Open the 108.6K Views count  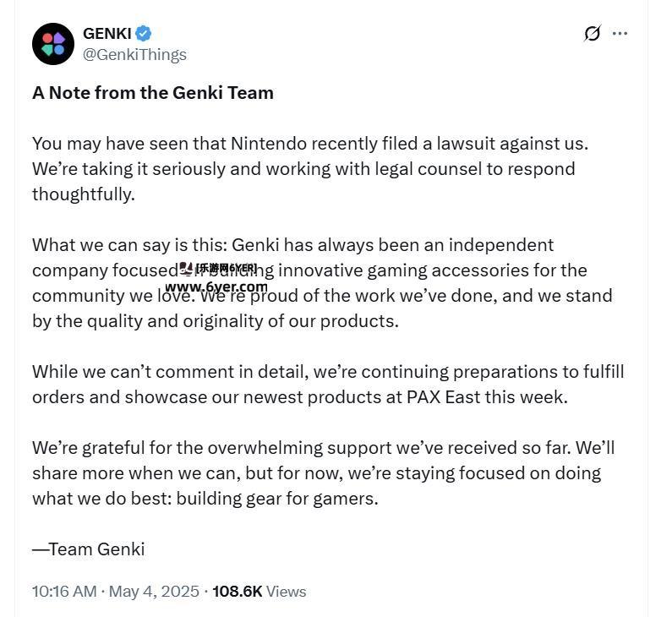click(x=259, y=592)
